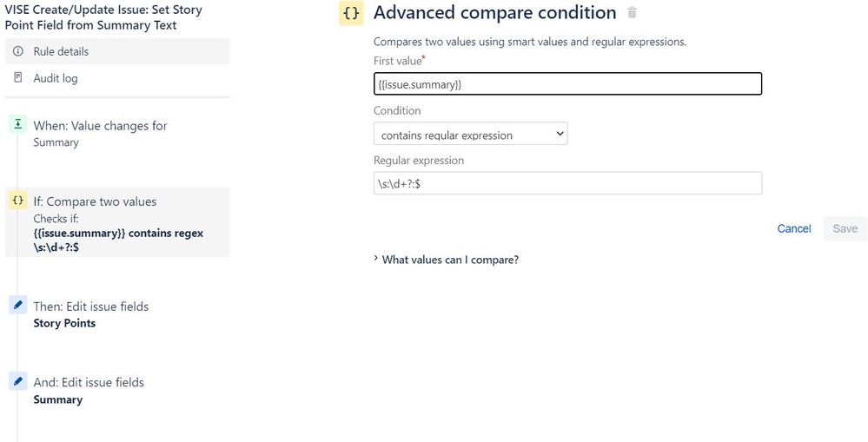Click the pencil icon for Summary action
The image size is (868, 442).
point(17,381)
